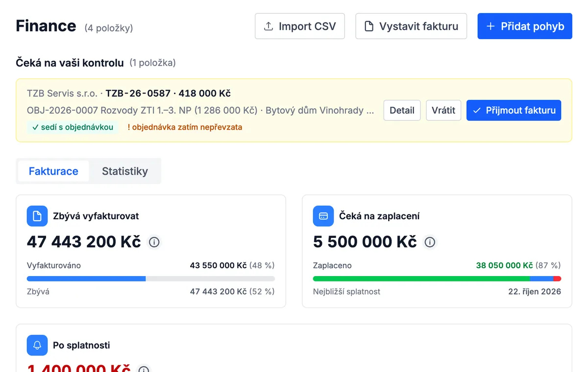Click the Import CSV button

pos(299,26)
